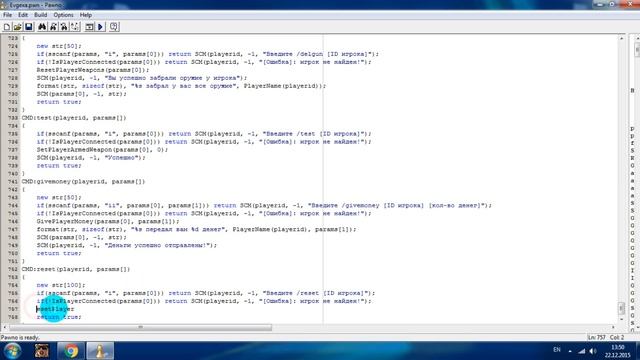The width and height of the screenshot is (640, 360).
Task: Click the sscanf line containing /givemoney
Action: coord(264,206)
